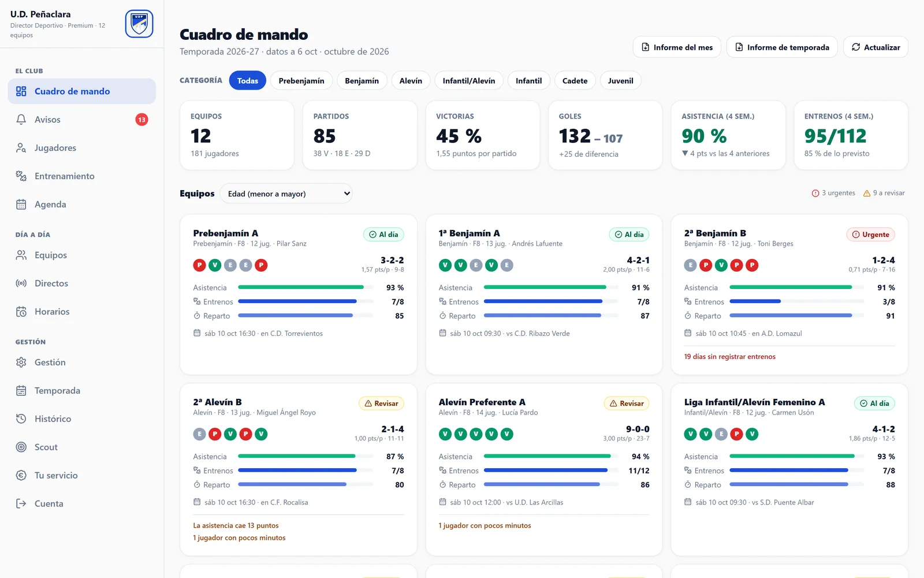924x578 pixels.
Task: Click Revisar badge on Alevín Preferente A
Action: (x=627, y=403)
